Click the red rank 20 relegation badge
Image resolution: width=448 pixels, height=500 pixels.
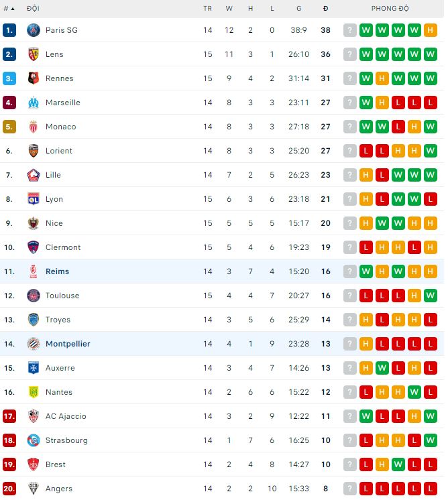tap(9, 489)
